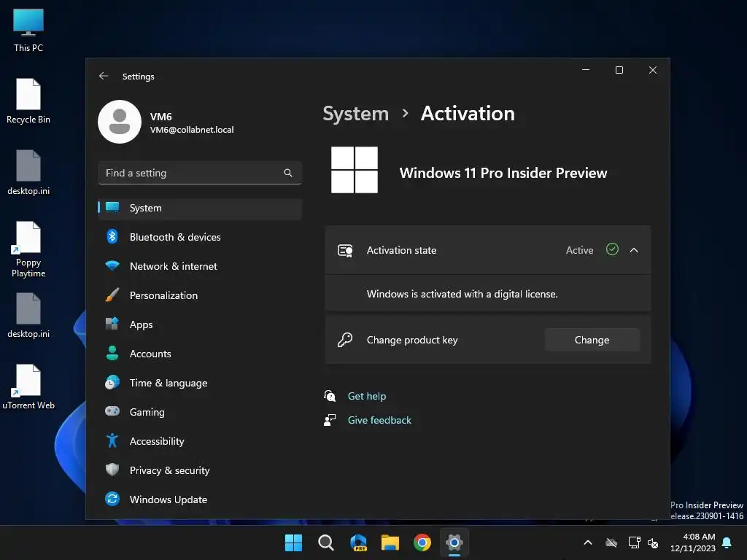Open the Get help link
747x560 pixels.
pyautogui.click(x=367, y=396)
